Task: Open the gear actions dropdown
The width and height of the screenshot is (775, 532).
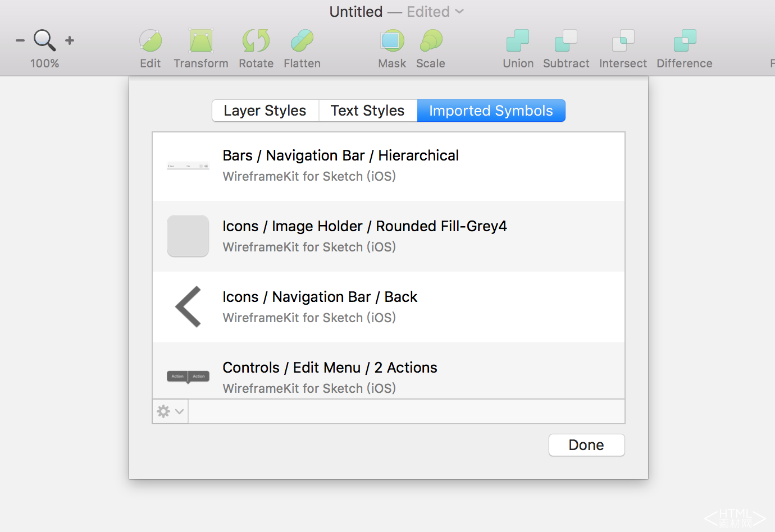Action: pos(170,411)
